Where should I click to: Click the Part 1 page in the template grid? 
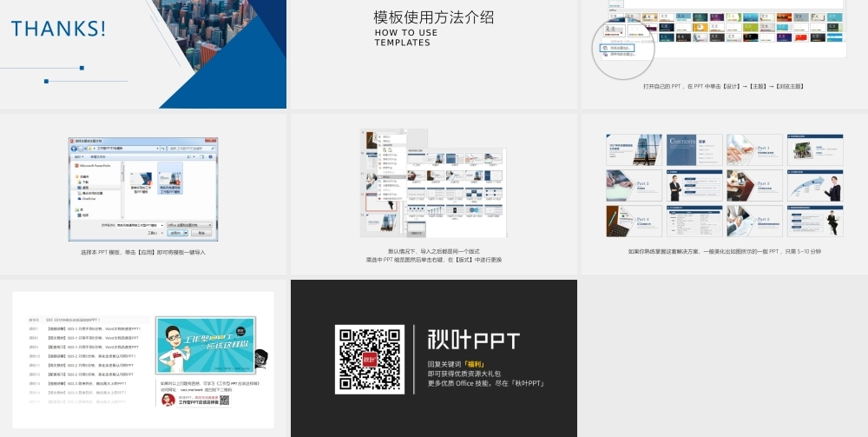coord(754,150)
